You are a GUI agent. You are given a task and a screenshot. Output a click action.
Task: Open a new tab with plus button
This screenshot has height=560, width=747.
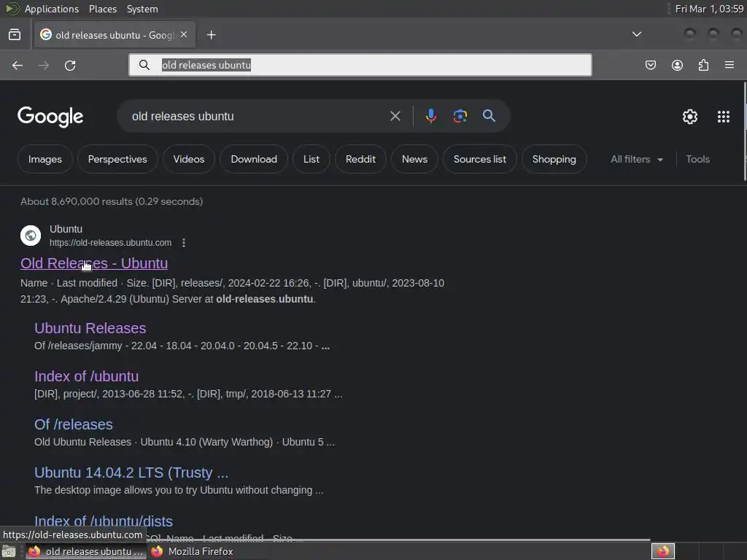[x=211, y=35]
